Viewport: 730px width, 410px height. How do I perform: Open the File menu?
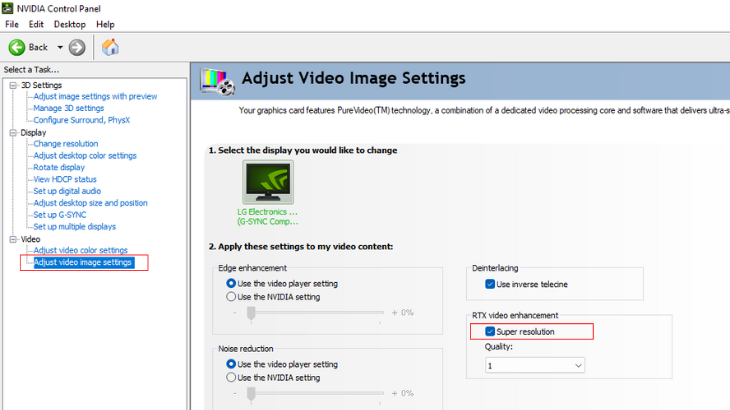tap(12, 24)
